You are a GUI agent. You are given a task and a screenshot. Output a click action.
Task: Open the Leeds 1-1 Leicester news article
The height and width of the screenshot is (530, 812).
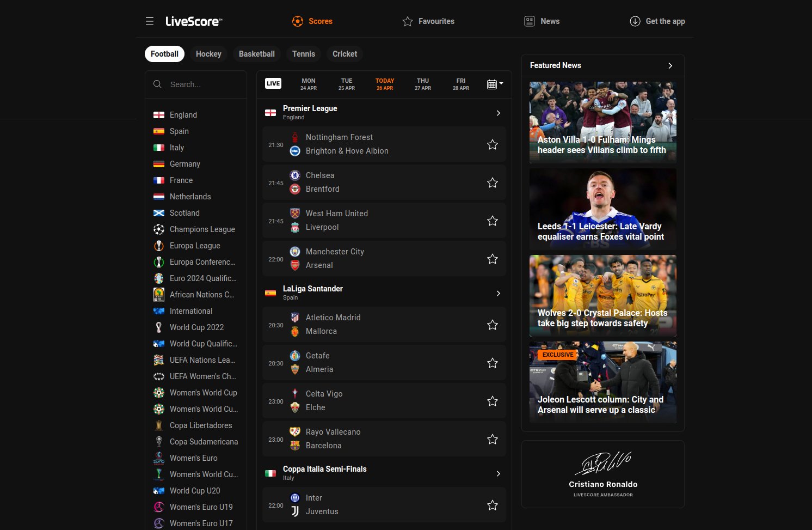coord(602,209)
